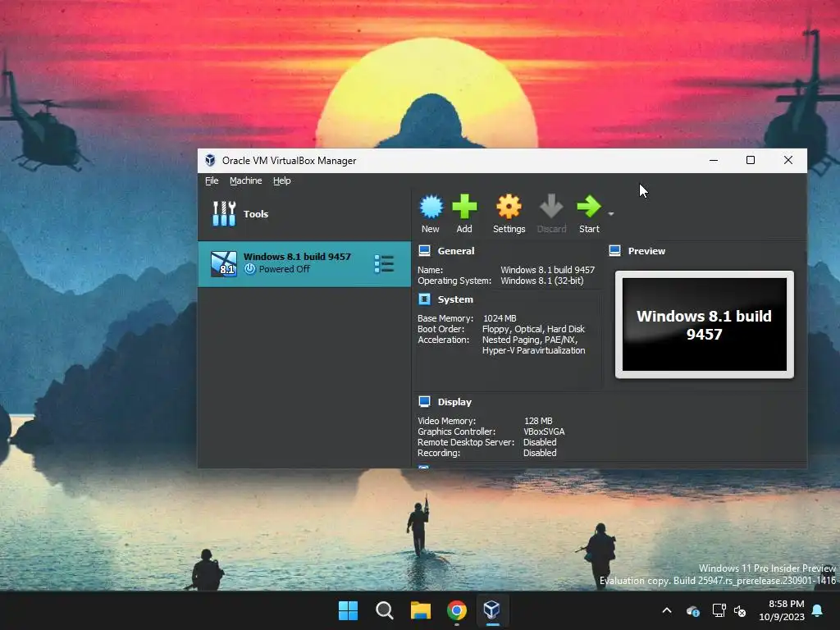Select the Windows 8.1 VM OS icon
This screenshot has height=630, width=840.
tap(224, 263)
